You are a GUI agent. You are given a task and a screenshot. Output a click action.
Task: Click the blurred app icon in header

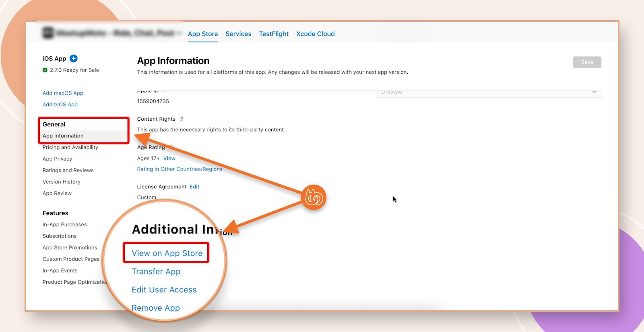[x=48, y=33]
